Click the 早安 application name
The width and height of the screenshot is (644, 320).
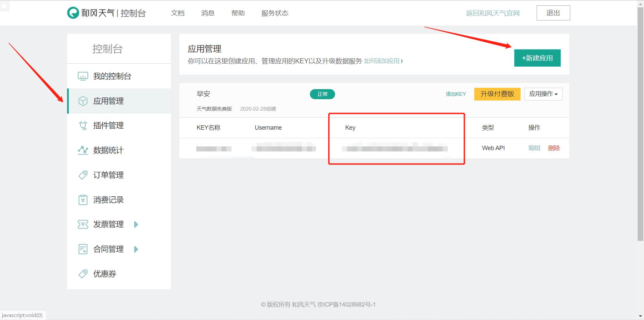pos(203,94)
